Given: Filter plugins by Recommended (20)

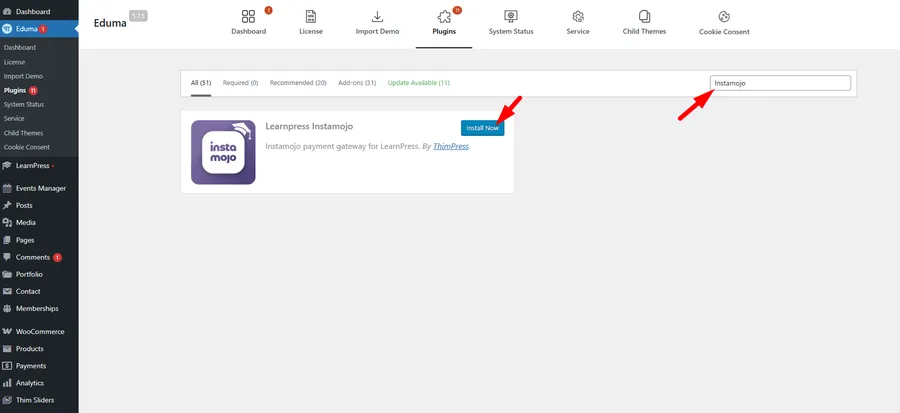Looking at the screenshot, I should tap(298, 83).
